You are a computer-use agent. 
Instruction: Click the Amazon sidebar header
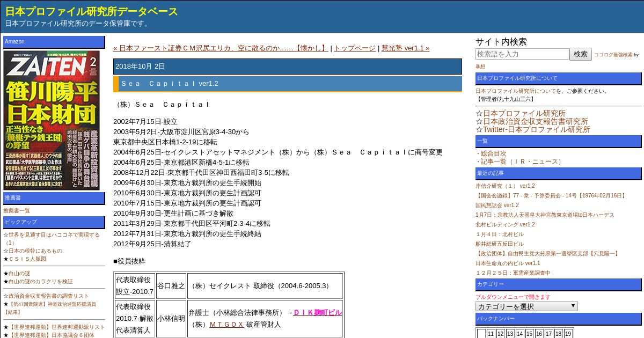[x=54, y=42]
